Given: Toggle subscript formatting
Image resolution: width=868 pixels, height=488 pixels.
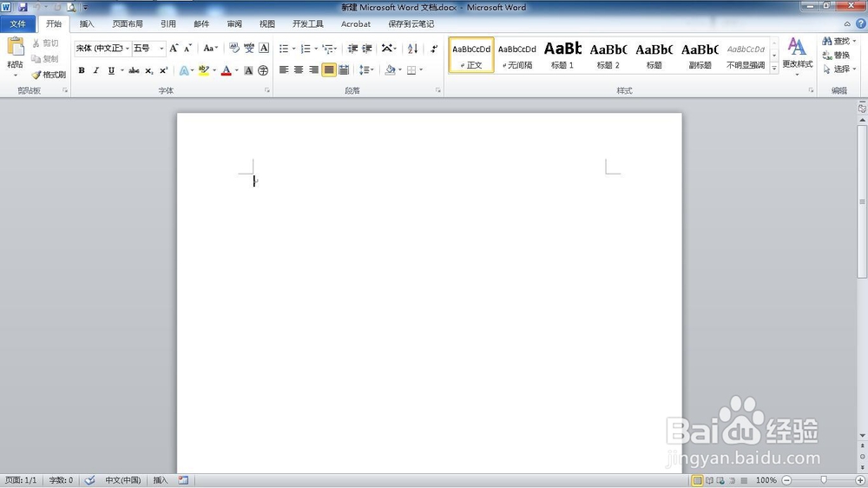Looking at the screenshot, I should pyautogui.click(x=149, y=70).
